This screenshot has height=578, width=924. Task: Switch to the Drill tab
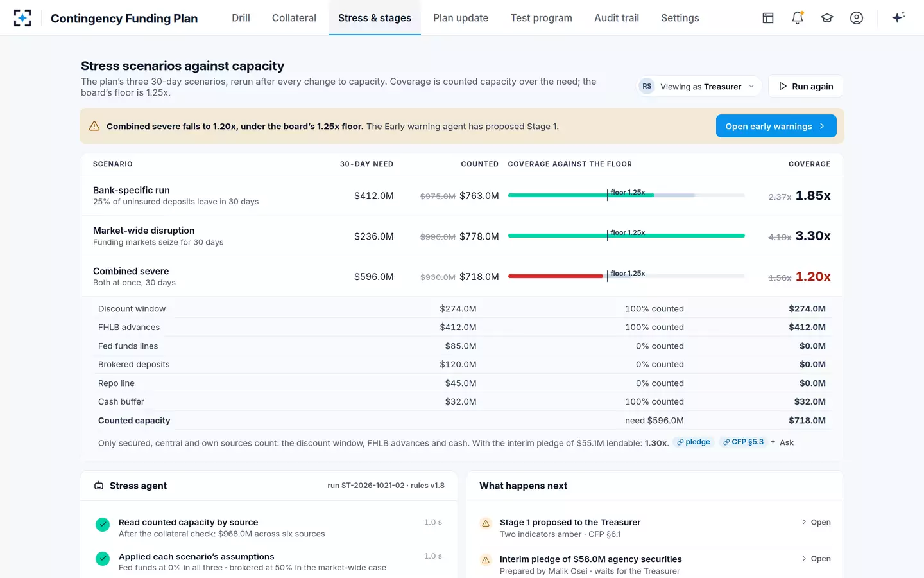(241, 18)
